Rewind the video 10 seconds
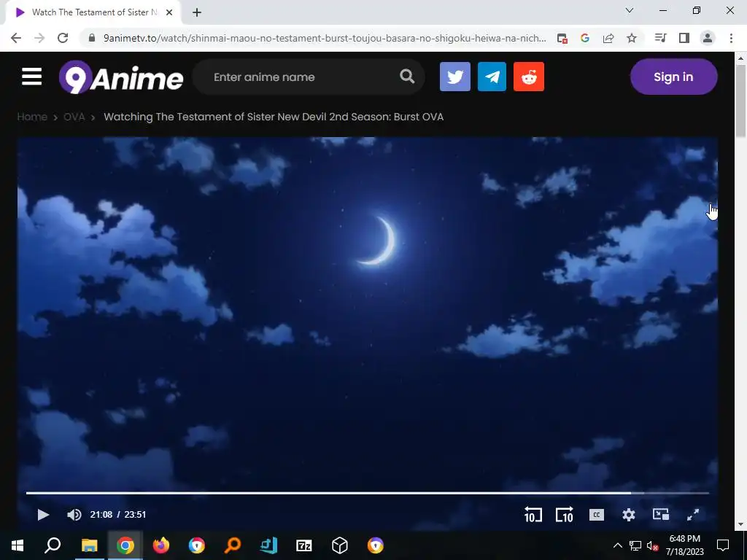The height and width of the screenshot is (560, 747). point(533,514)
